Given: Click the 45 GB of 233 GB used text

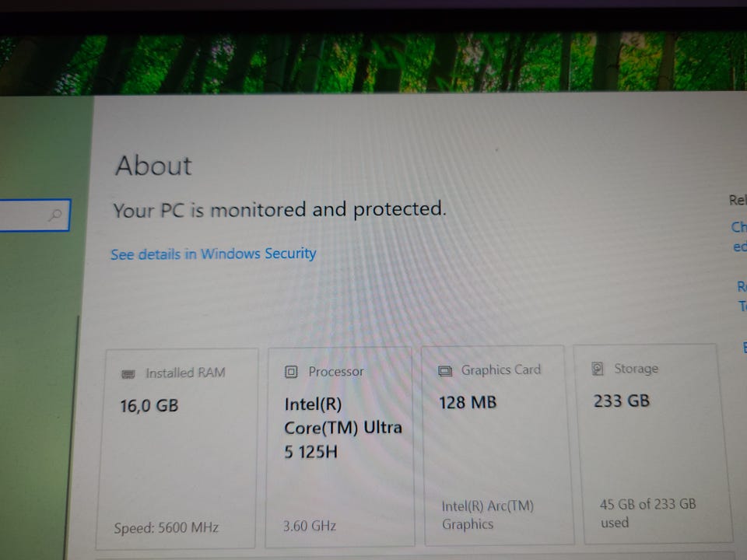Looking at the screenshot, I should point(647,513).
